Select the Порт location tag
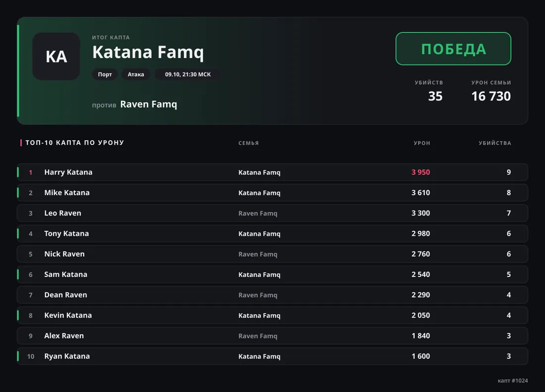 (x=105, y=74)
